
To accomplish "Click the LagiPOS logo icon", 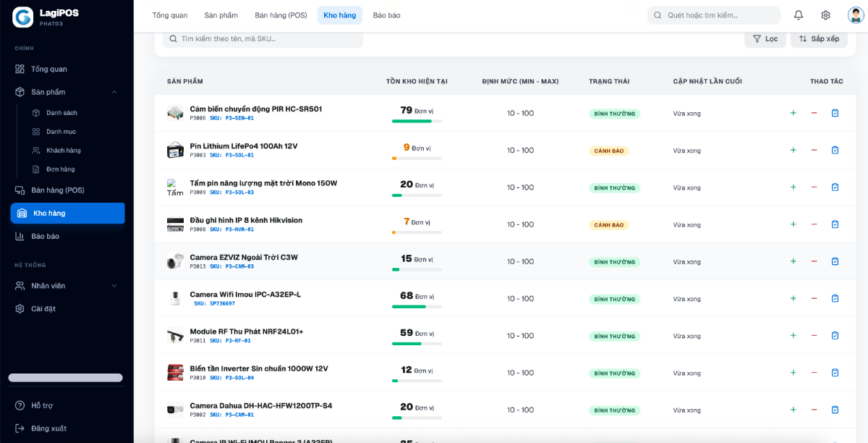I will click(23, 17).
